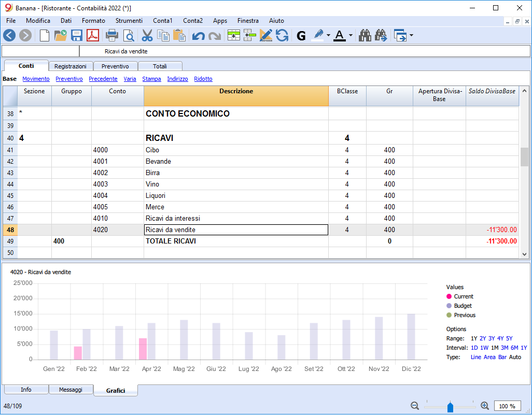
Task: Click the Delete rows icon
Action: (x=250, y=35)
